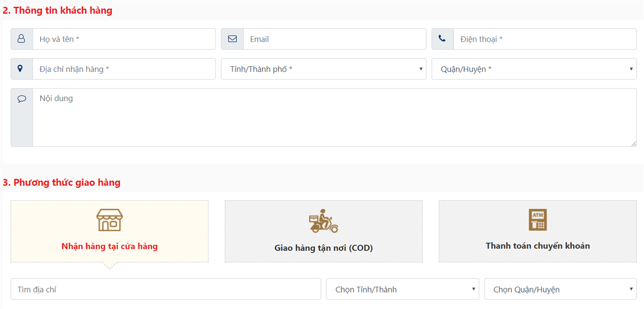This screenshot has height=309, width=644.
Task: Select Thanh toán chuyển khoản option
Action: [537, 246]
